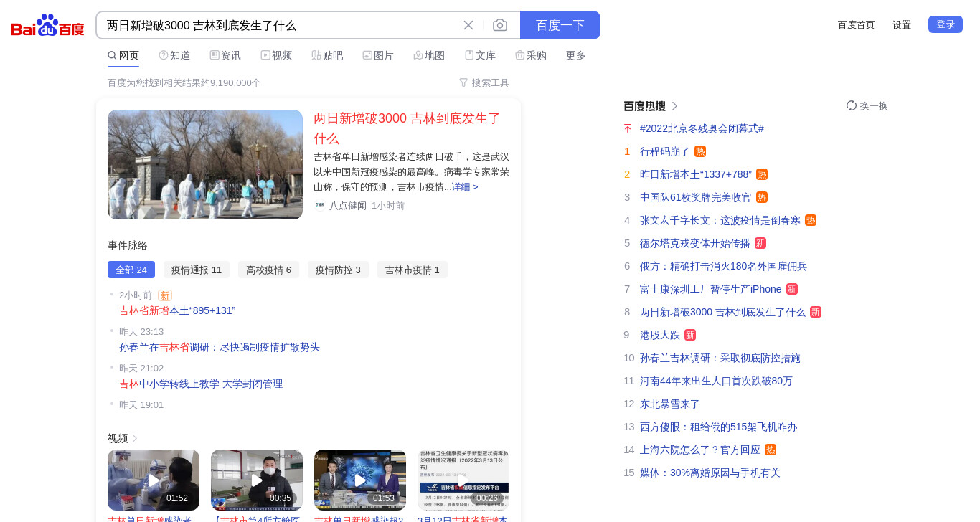Open 吉林省新增本土"895+131" timeline item
This screenshot has width=980, height=522.
pyautogui.click(x=177, y=310)
